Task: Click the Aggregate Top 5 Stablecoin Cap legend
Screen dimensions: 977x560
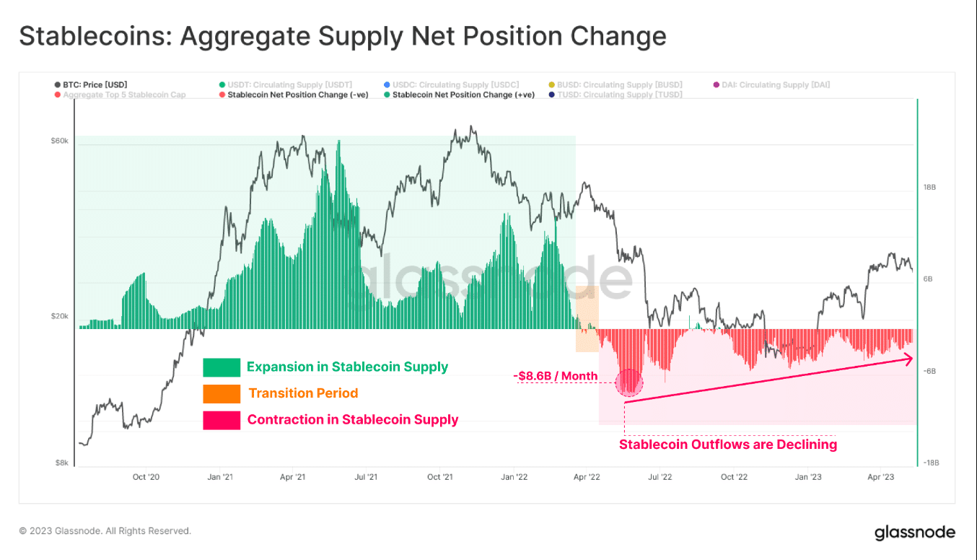Action: point(120,95)
